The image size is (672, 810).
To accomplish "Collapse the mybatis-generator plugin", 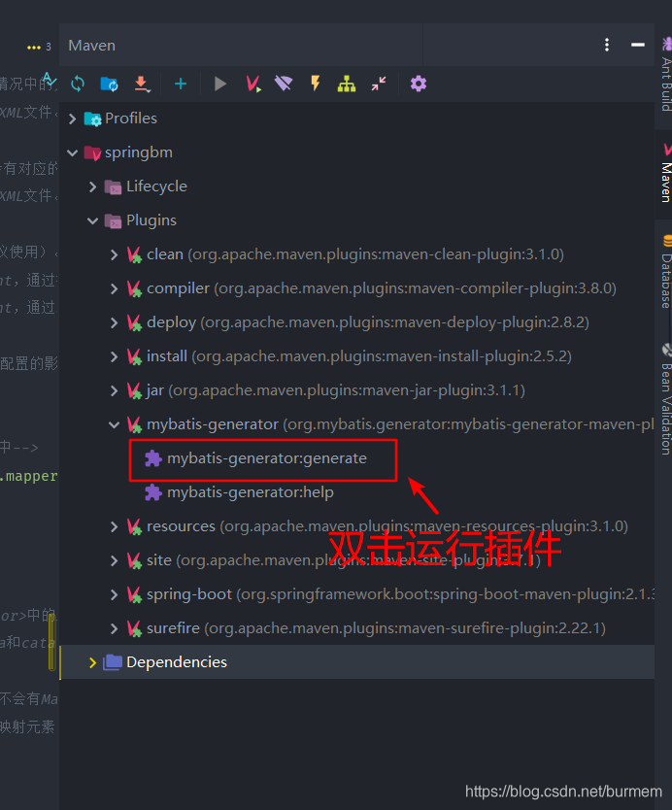I will tap(115, 425).
